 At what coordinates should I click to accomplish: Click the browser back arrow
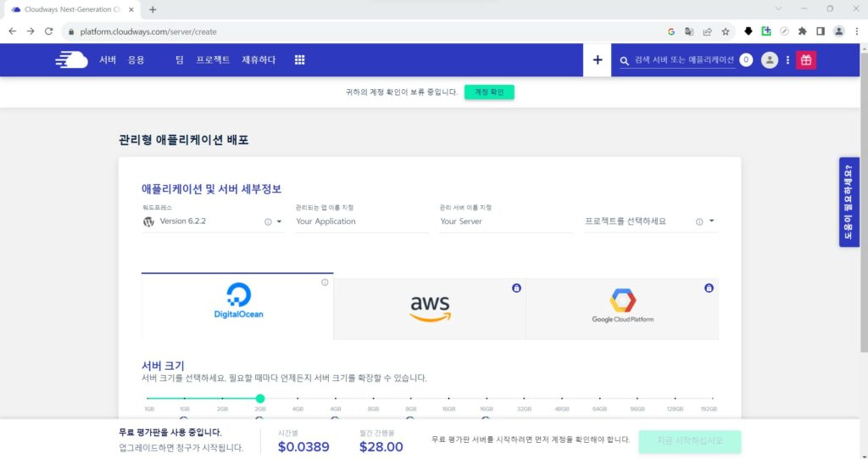tap(12, 31)
